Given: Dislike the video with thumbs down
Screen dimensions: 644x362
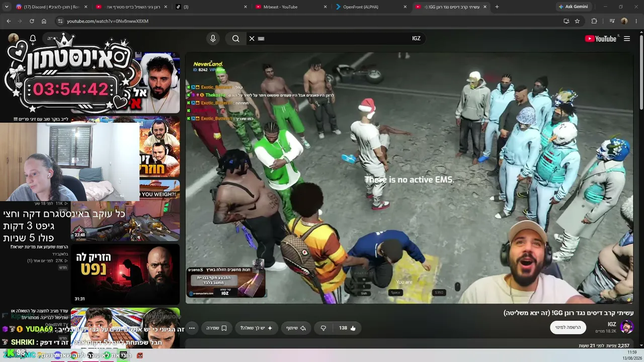Looking at the screenshot, I should click(324, 328).
